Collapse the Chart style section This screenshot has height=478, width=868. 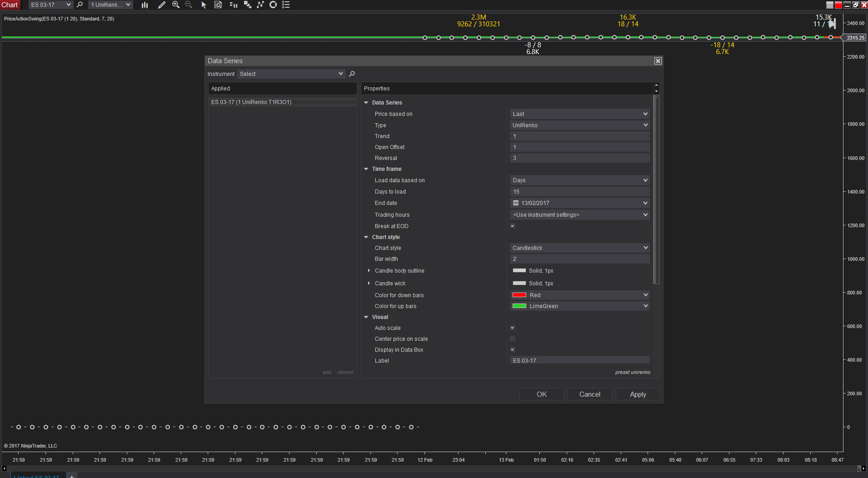366,237
